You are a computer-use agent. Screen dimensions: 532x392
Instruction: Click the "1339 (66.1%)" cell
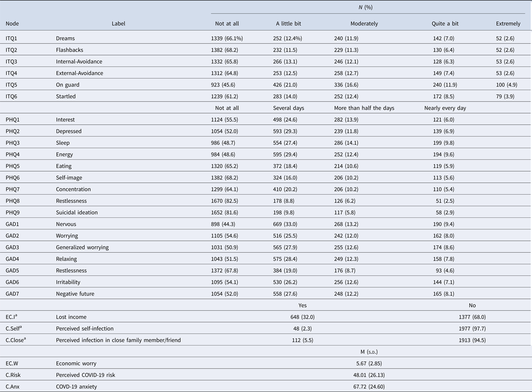(227, 39)
